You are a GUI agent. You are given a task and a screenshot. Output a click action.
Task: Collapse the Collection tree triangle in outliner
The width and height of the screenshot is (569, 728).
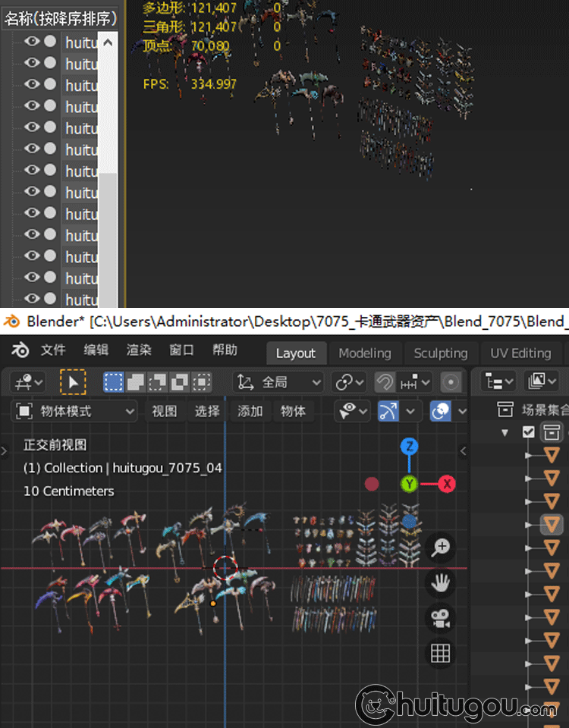pyautogui.click(x=505, y=432)
